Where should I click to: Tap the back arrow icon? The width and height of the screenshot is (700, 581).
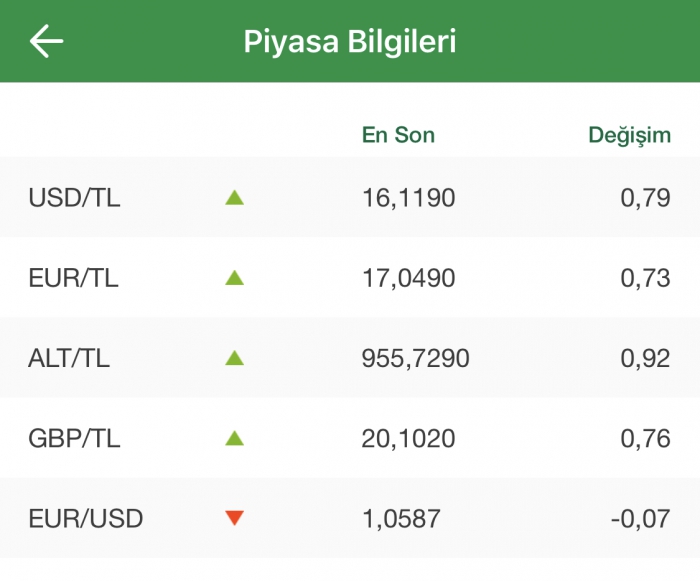46,41
